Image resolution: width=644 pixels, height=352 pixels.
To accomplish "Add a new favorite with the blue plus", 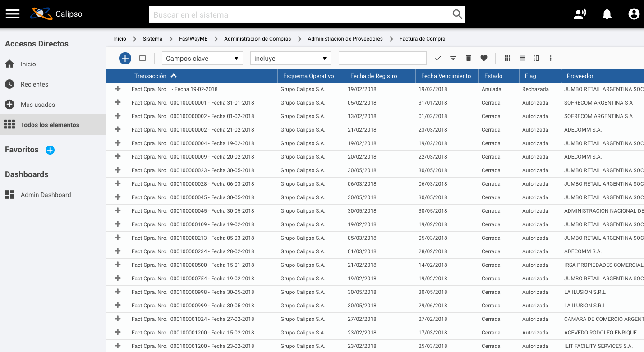I will 50,150.
